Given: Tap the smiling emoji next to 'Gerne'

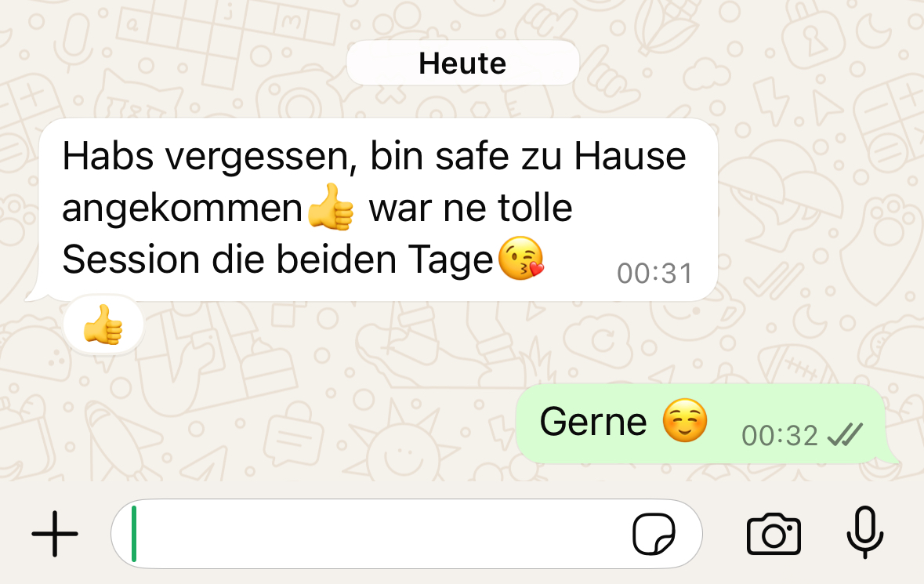Looking at the screenshot, I should pyautogui.click(x=685, y=421).
